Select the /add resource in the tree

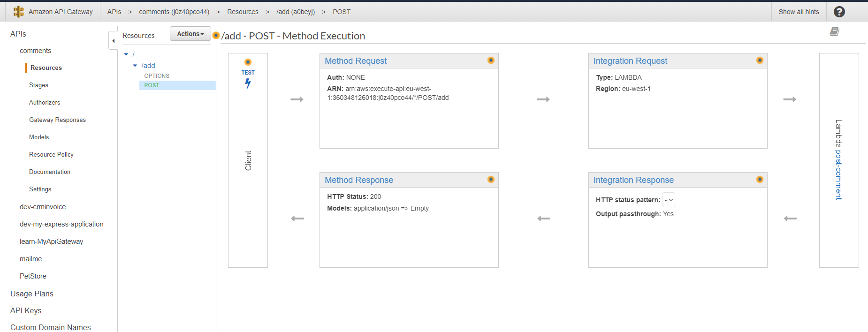(148, 66)
